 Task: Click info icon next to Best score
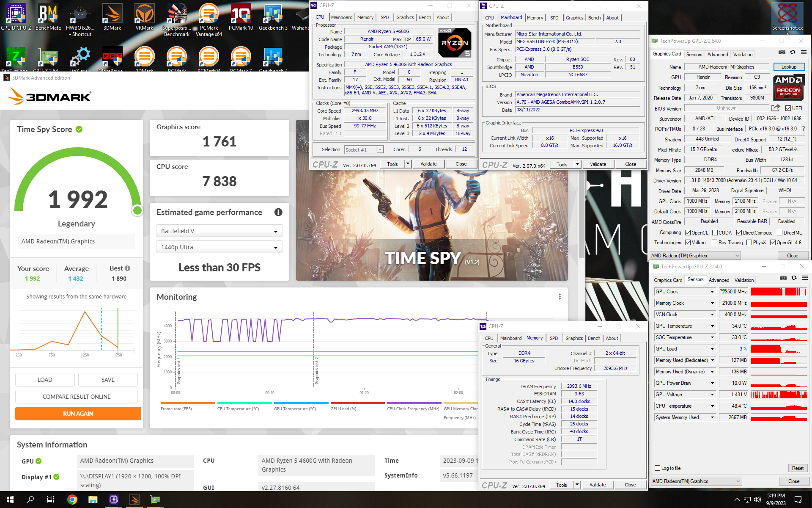(x=128, y=268)
